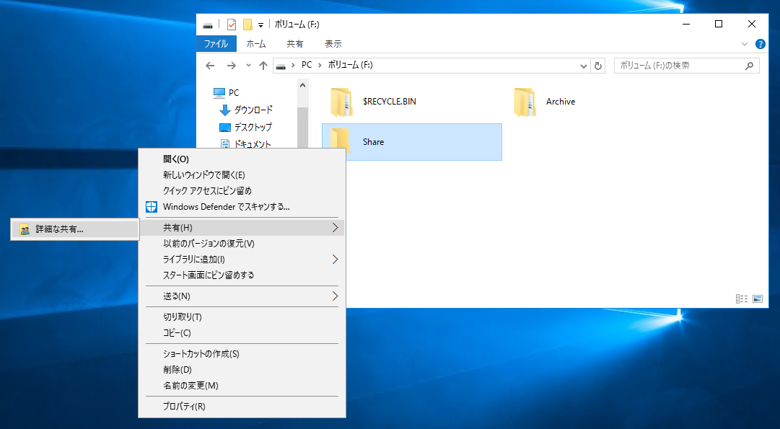Open the address bar history dropdown
The height and width of the screenshot is (429, 780).
pos(584,66)
